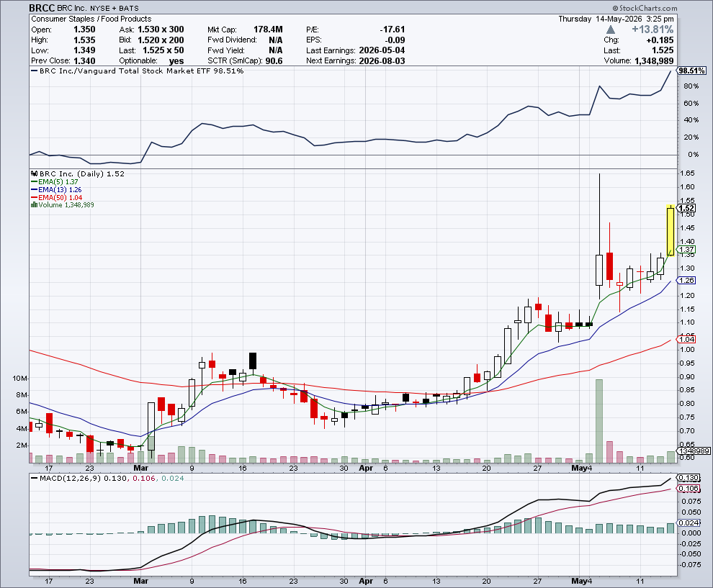Screen dimensions: 713x588
Task: Click the BRCC ticker symbol
Action: tap(42, 8)
